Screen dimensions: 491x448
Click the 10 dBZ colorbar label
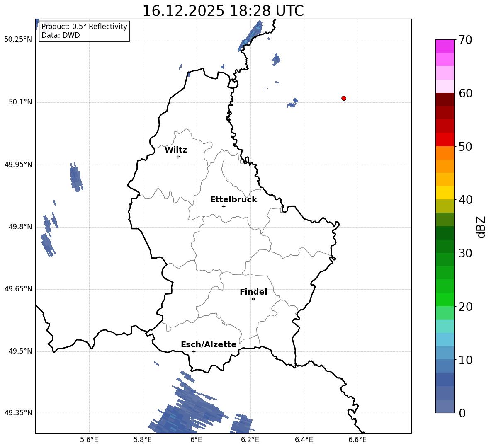pyautogui.click(x=465, y=360)
